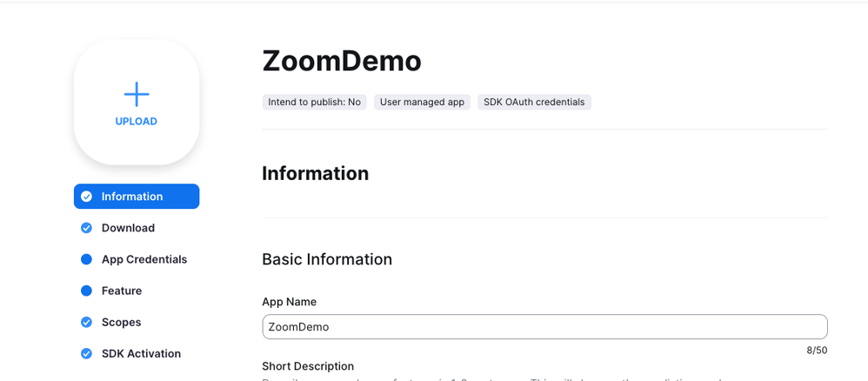868x381 pixels.
Task: Click the ZoomDemo app title heading
Action: (x=342, y=61)
